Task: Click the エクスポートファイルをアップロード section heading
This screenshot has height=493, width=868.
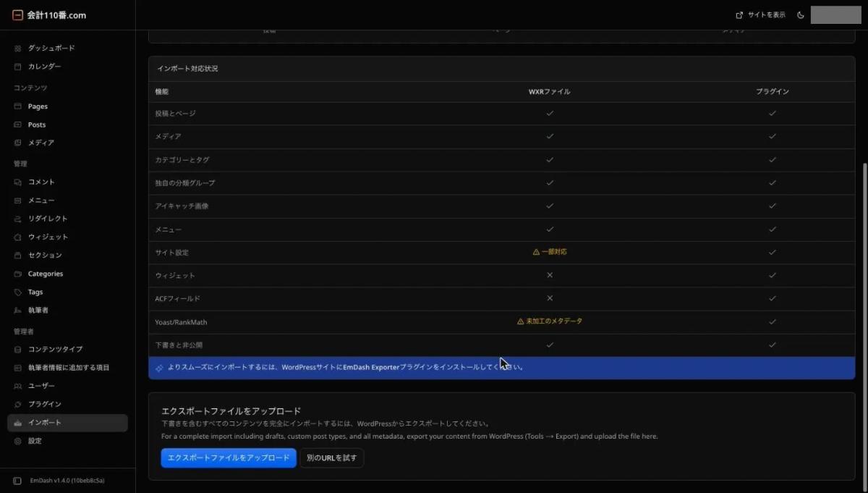Action: click(231, 410)
